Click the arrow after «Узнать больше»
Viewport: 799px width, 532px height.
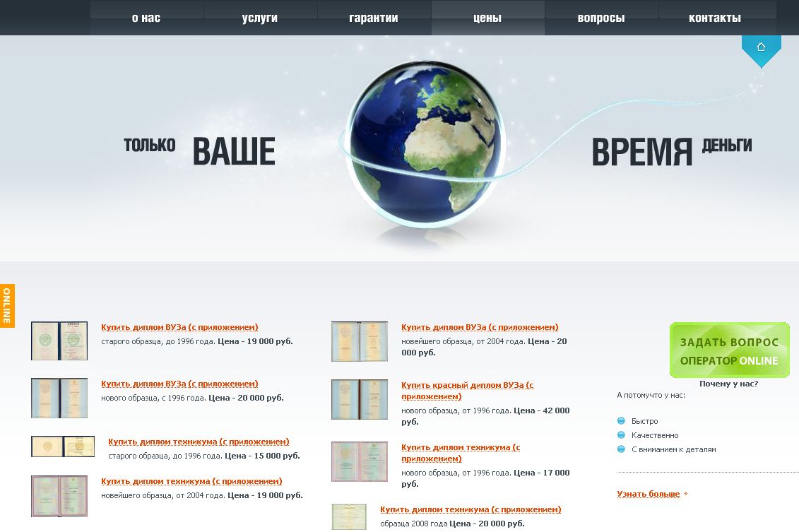pos(685,494)
